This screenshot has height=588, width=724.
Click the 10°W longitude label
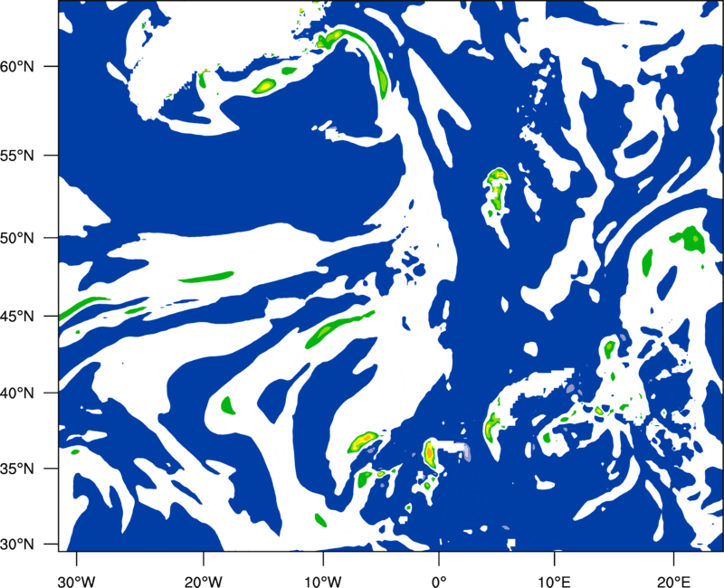pos(322,582)
